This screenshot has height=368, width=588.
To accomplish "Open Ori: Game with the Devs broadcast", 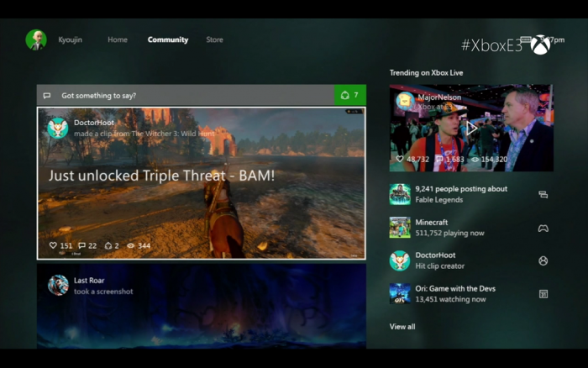I will (x=460, y=293).
